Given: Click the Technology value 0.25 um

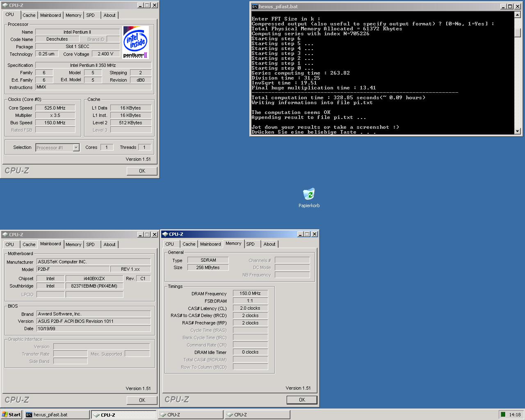Looking at the screenshot, I should (46, 54).
